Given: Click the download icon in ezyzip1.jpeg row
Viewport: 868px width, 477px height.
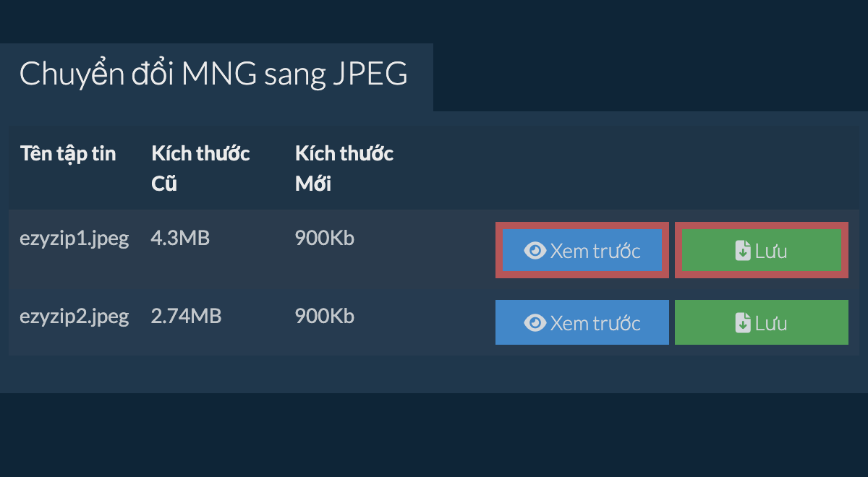Looking at the screenshot, I should (743, 252).
